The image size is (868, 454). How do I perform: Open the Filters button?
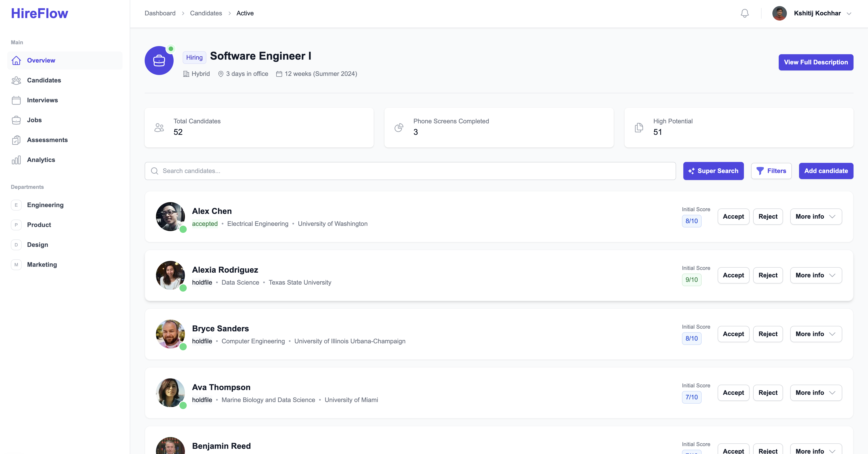[771, 171]
